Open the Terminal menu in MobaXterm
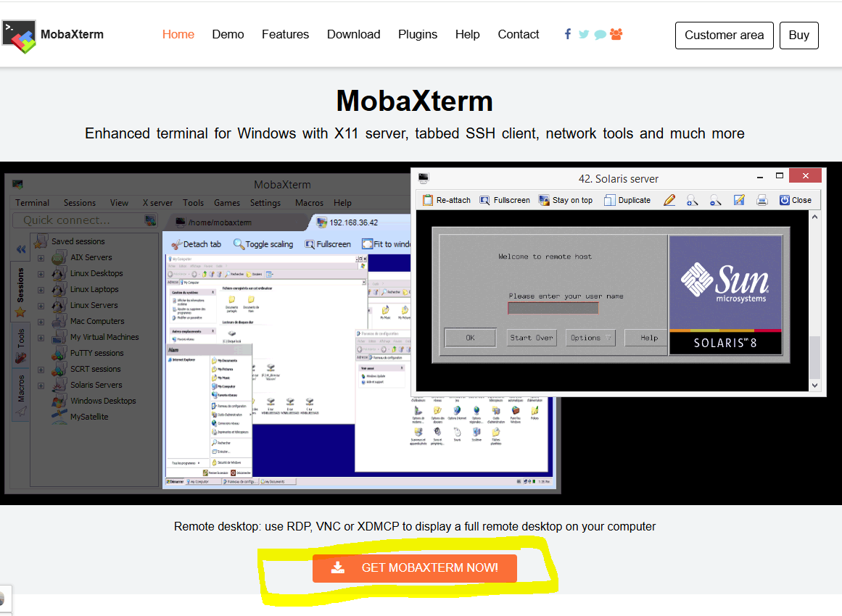The image size is (842, 616). click(32, 203)
